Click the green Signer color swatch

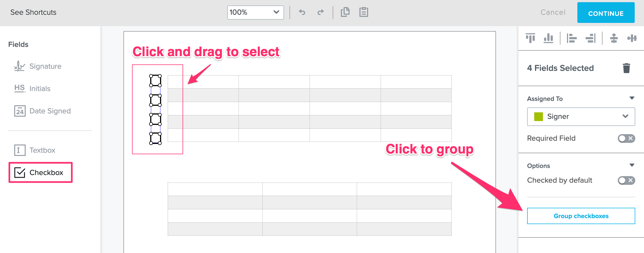538,117
